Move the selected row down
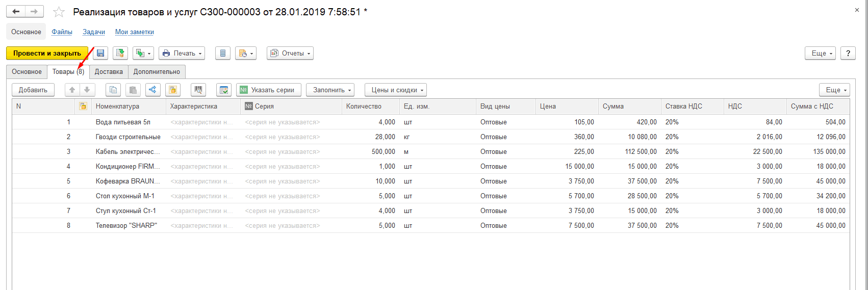Viewport: 868px width, 290px height. 87,90
